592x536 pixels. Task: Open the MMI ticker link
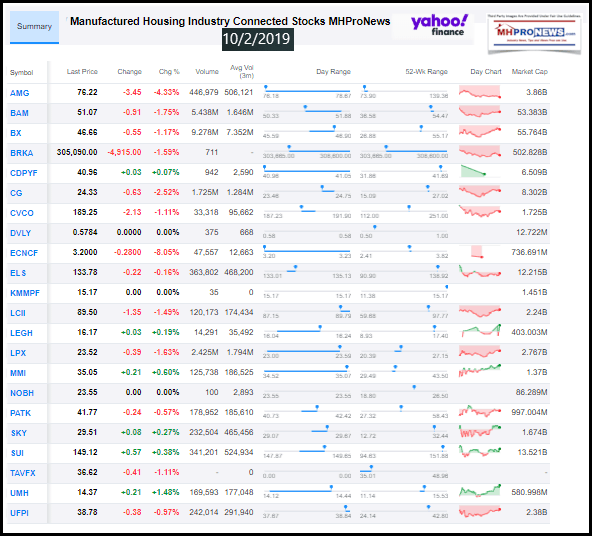[18, 373]
